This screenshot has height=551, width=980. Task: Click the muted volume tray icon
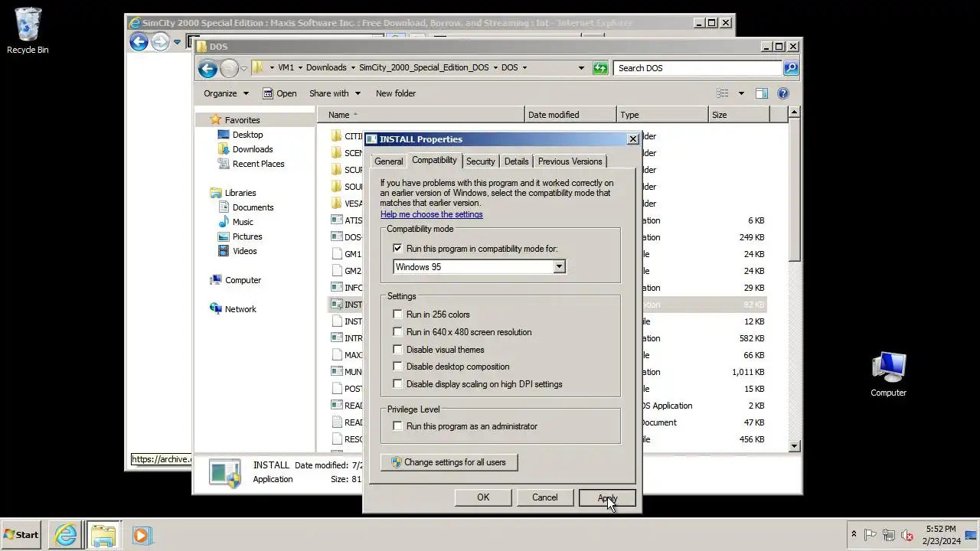(907, 535)
